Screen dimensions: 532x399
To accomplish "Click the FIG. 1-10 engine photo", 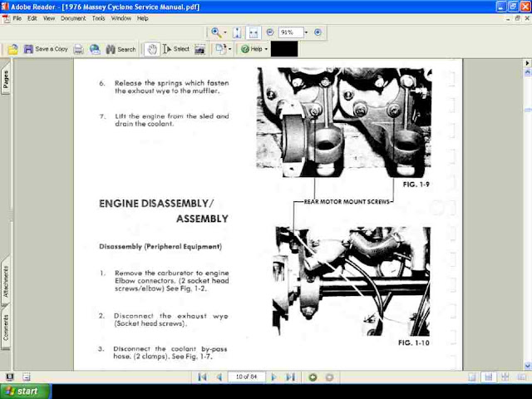I will click(x=351, y=281).
